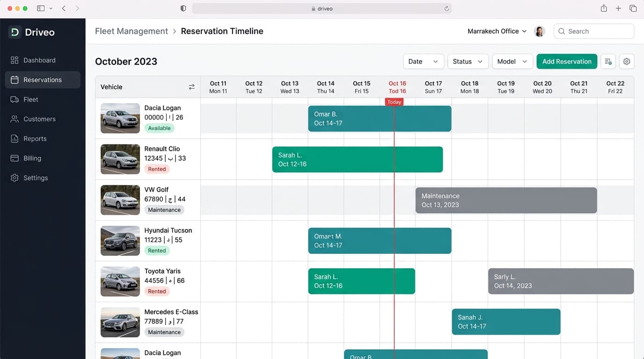The image size is (644, 359).
Task: Expand the Model filter dropdown
Action: 512,62
